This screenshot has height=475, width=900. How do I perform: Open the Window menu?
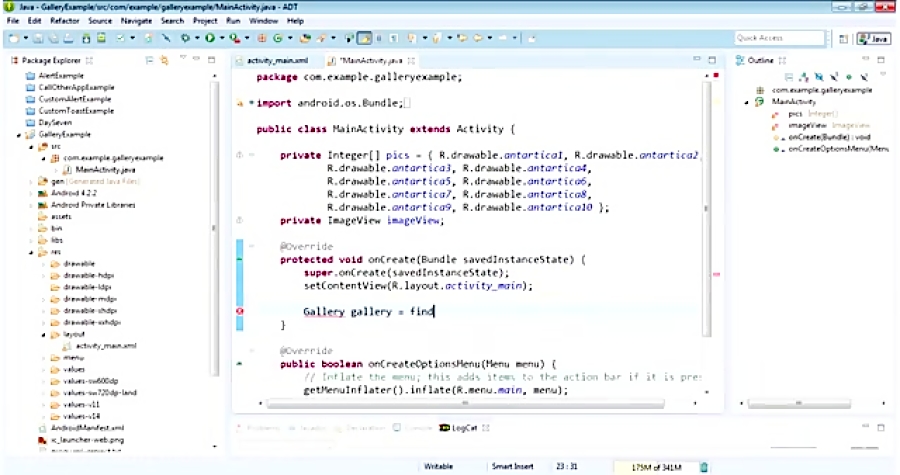tap(263, 21)
